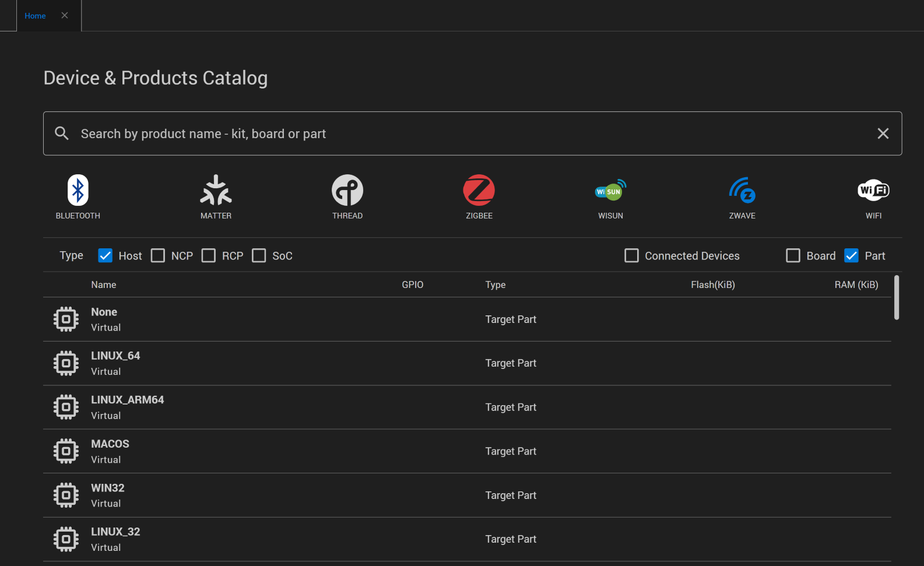Viewport: 924px width, 566px height.
Task: Pick the Z-Wave protocol icon
Action: (x=742, y=190)
